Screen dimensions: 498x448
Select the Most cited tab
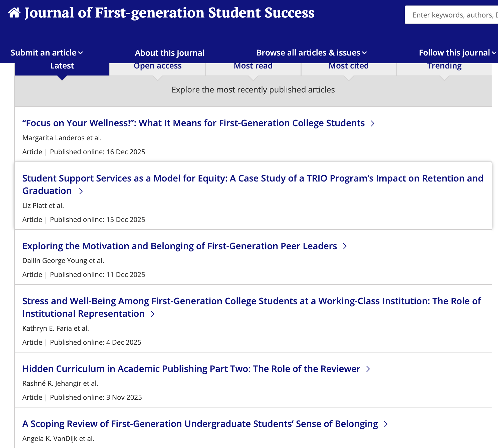coord(348,66)
